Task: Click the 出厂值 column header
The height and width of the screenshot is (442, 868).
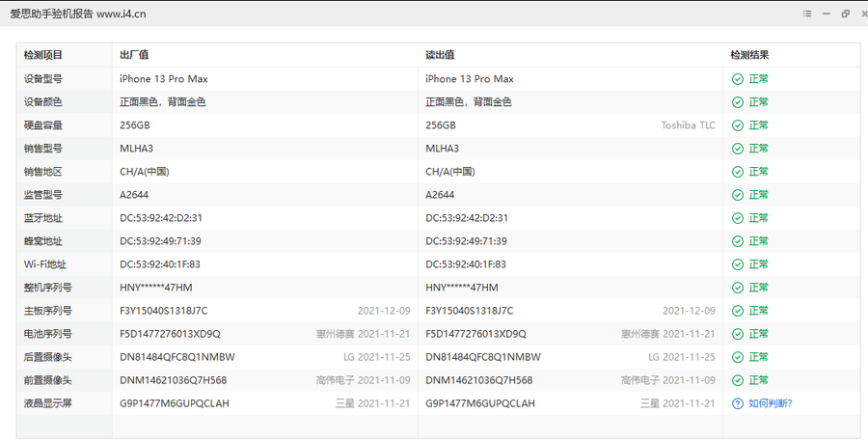Action: click(134, 55)
